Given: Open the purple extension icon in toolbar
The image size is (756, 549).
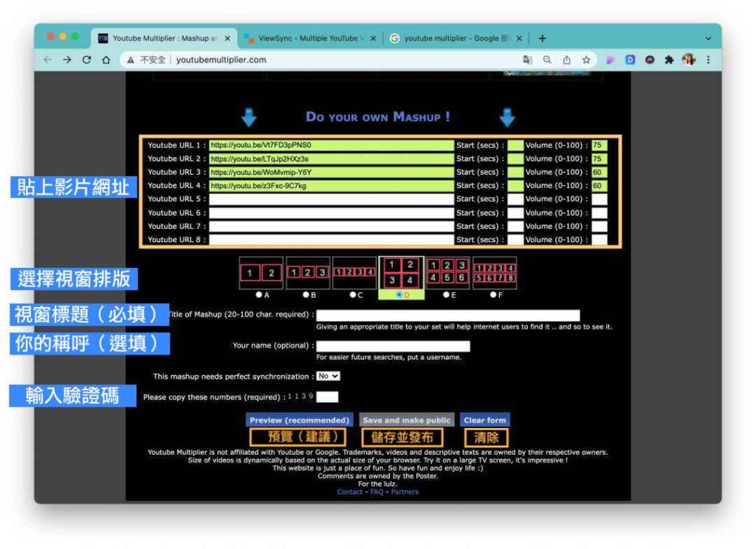Looking at the screenshot, I should (x=611, y=60).
